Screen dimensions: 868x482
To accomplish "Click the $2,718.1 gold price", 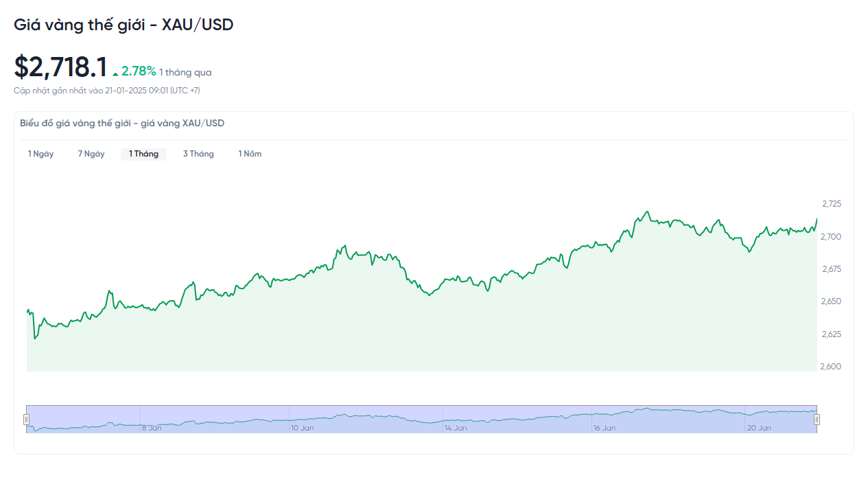I will pos(60,67).
